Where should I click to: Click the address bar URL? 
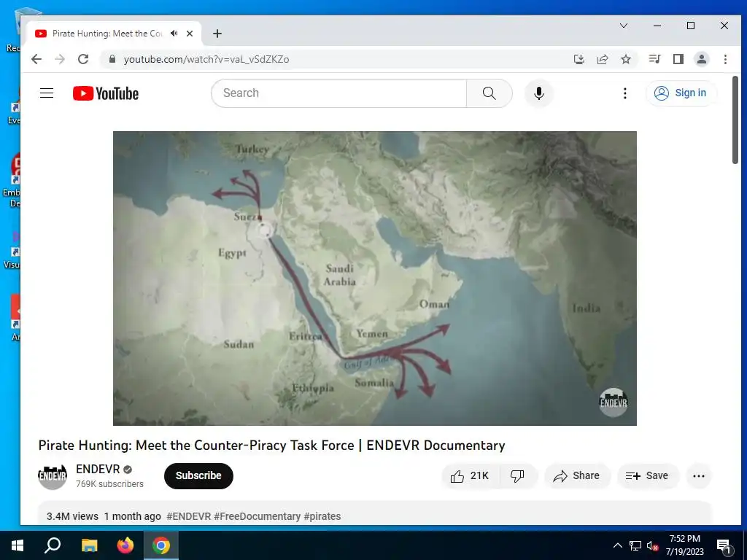(x=206, y=59)
